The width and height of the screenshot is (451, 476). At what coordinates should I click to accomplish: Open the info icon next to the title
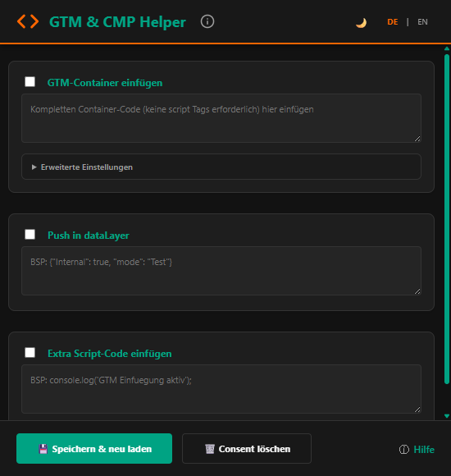207,21
